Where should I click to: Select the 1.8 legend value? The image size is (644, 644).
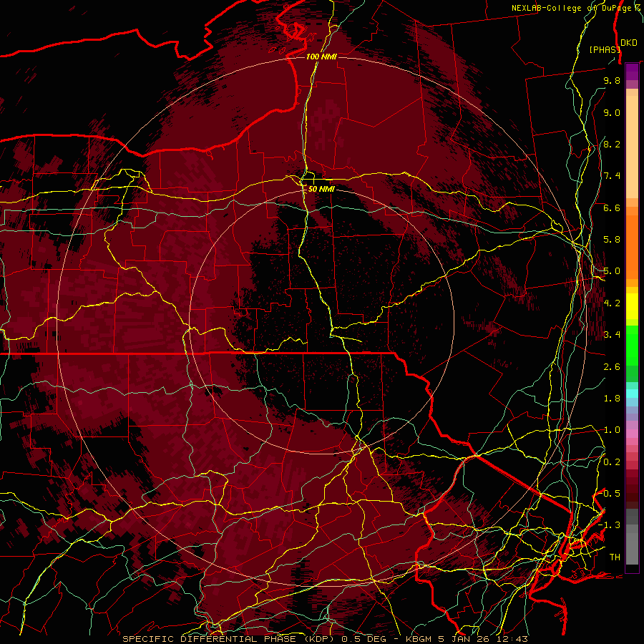click(x=612, y=399)
